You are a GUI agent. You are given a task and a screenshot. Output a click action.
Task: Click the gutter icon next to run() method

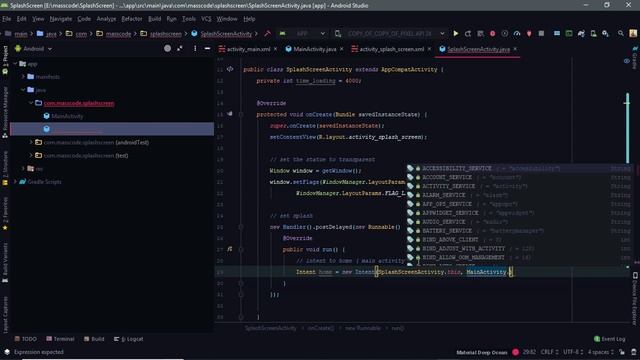(x=230, y=249)
